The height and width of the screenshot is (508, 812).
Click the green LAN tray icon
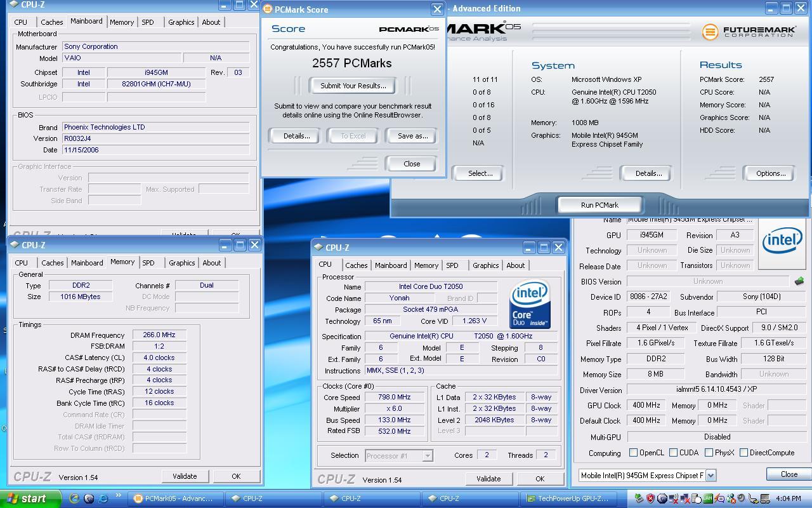(708, 498)
